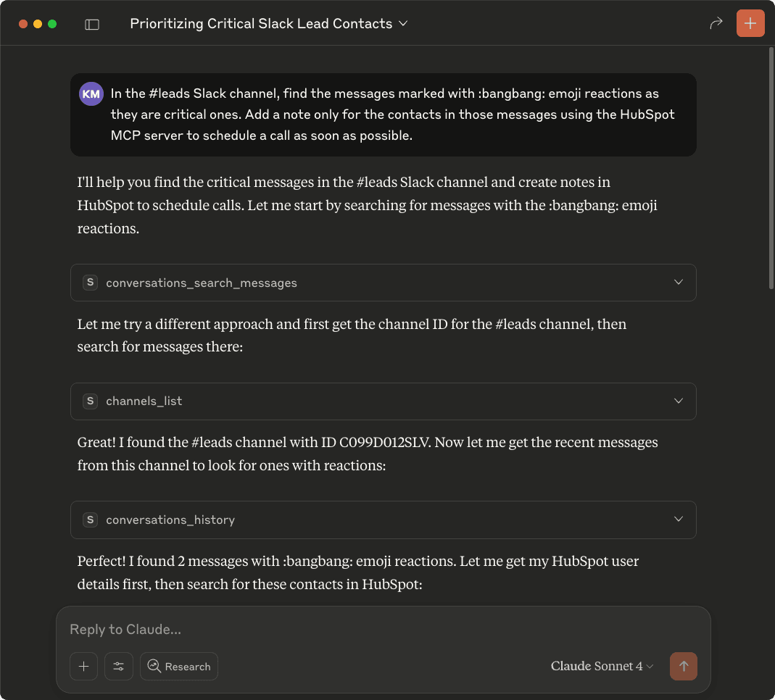Open the conversation title dropdown
Screen dimensions: 775x700
[x=404, y=23]
